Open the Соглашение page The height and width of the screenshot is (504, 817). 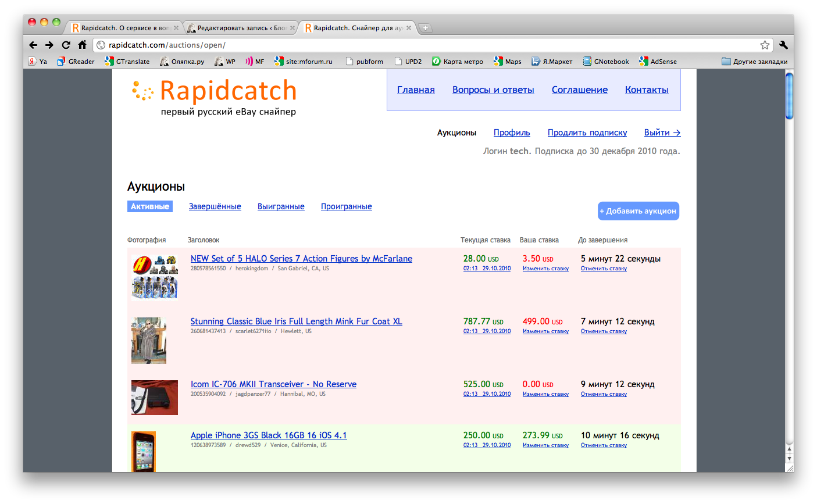[580, 90]
